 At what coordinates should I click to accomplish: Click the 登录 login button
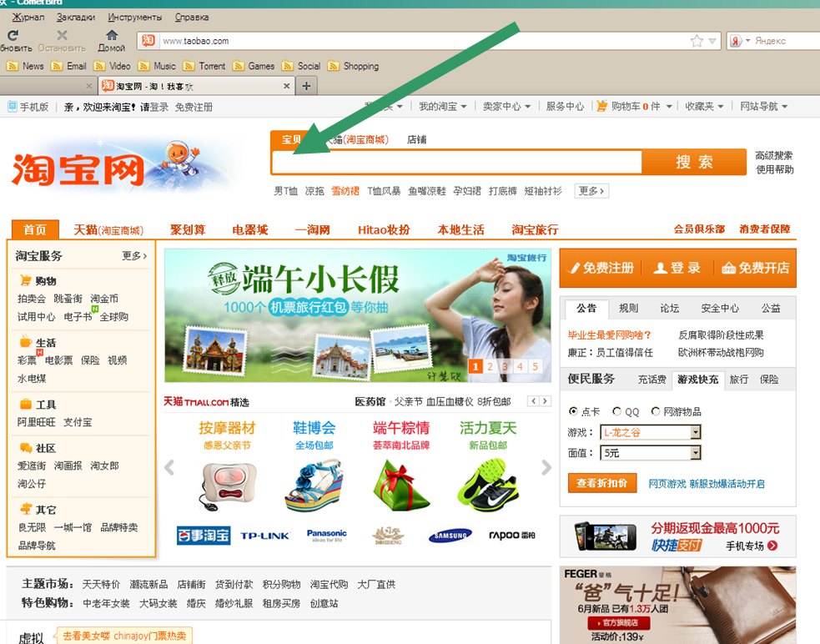point(677,268)
